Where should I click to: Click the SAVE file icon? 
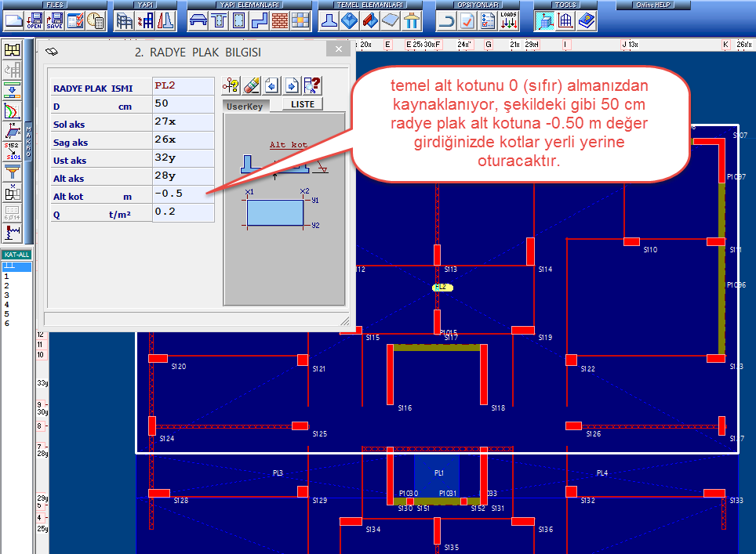click(x=55, y=20)
